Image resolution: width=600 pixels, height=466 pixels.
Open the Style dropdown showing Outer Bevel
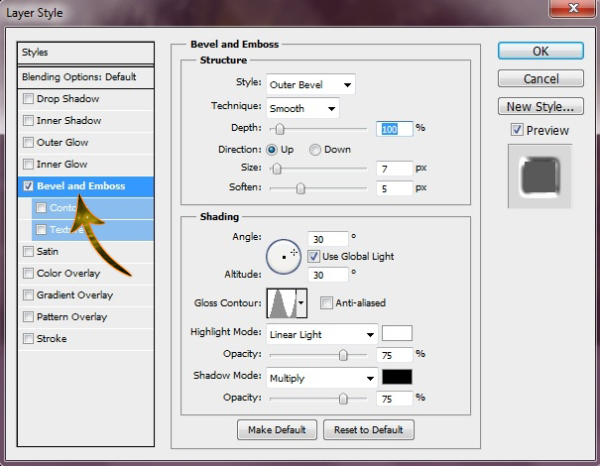coord(310,85)
